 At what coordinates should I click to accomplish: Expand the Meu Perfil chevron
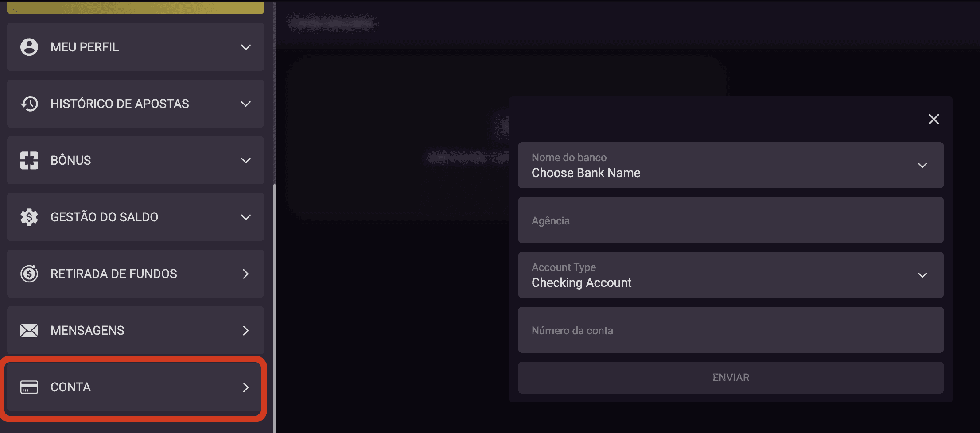point(246,47)
